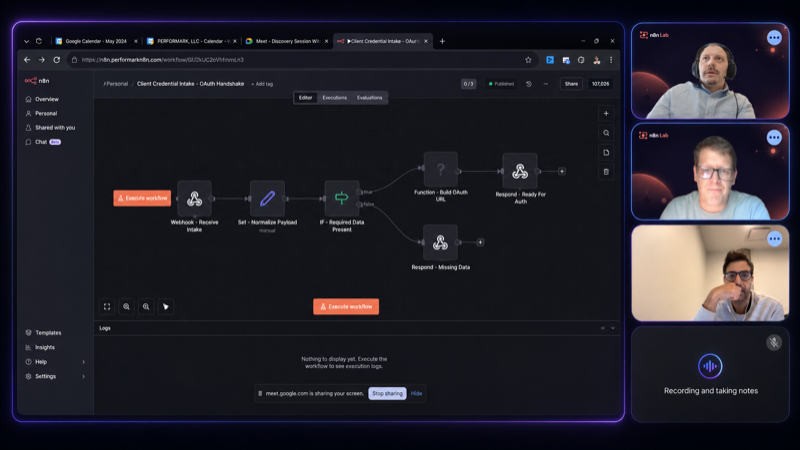This screenshot has width=800, height=450.
Task: Click the n8n logo in sidebar
Action: click(x=37, y=81)
